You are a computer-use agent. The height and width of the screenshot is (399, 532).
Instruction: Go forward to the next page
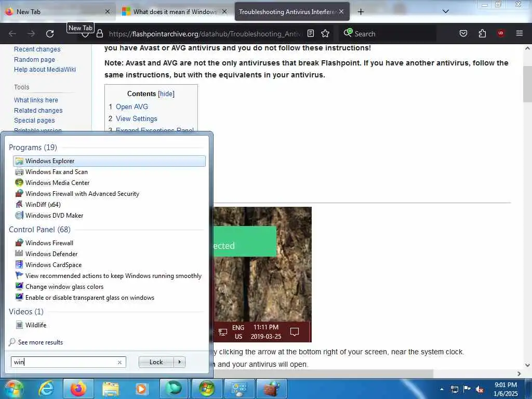coord(31,34)
